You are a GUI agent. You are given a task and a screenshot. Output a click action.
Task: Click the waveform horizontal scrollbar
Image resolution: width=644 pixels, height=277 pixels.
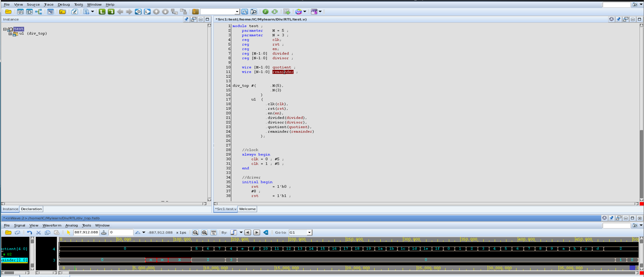348,273
